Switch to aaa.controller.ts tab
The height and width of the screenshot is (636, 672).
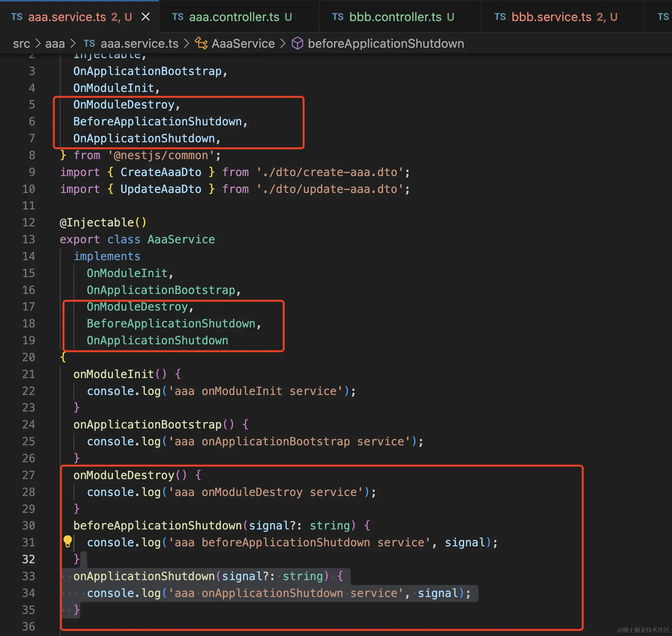234,17
